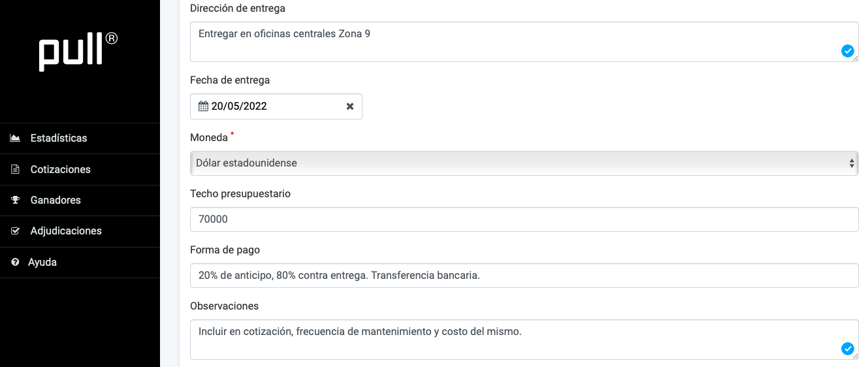Click the Estadísticas chart icon
The image size is (868, 367).
click(15, 138)
